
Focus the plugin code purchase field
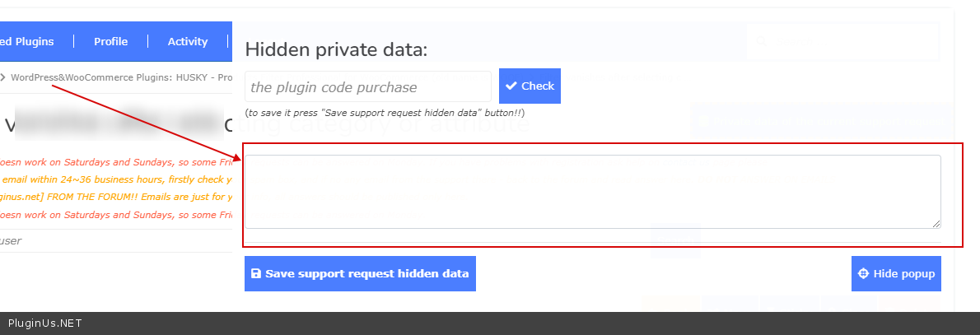tap(367, 86)
